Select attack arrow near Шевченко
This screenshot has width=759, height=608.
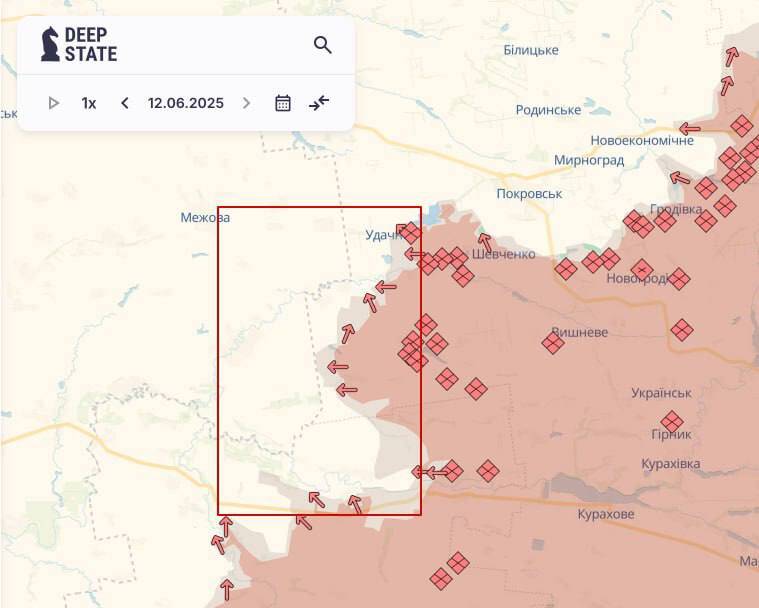[485, 243]
